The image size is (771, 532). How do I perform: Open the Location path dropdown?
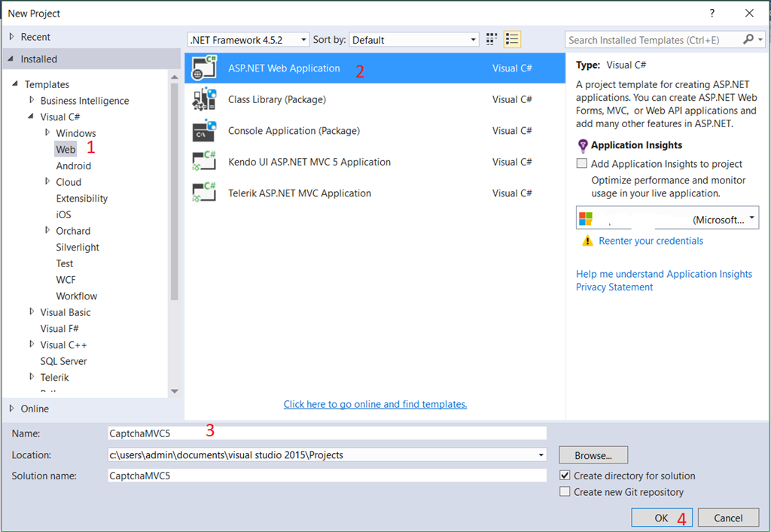(541, 455)
